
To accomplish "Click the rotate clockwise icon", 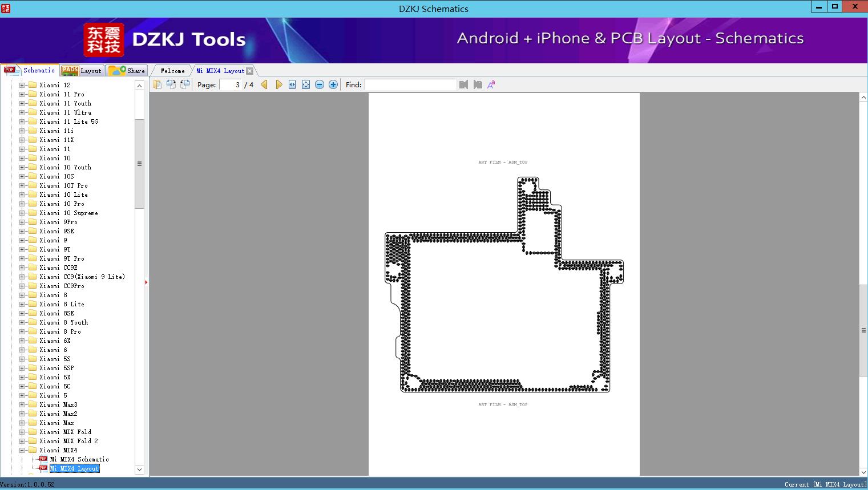I will (x=185, y=84).
